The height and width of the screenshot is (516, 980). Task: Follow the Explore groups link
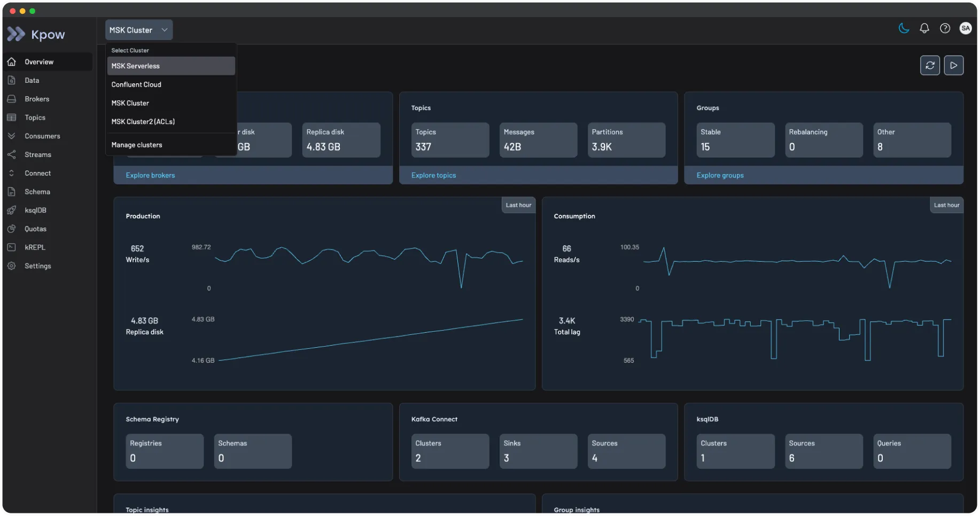[720, 175]
